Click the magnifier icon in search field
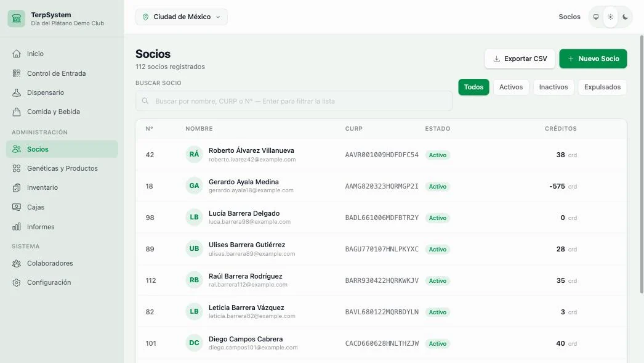The image size is (644, 363). pyautogui.click(x=145, y=100)
